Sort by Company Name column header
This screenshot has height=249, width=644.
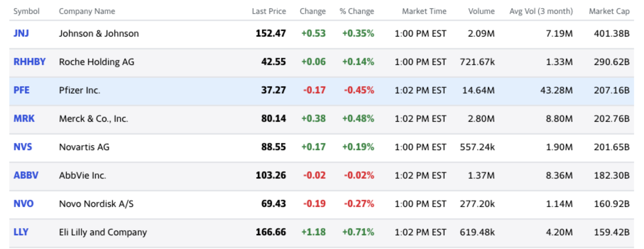(87, 11)
